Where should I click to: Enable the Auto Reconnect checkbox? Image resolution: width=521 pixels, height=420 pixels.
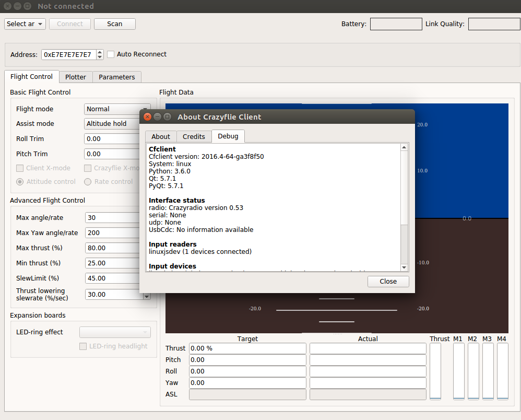tap(111, 54)
